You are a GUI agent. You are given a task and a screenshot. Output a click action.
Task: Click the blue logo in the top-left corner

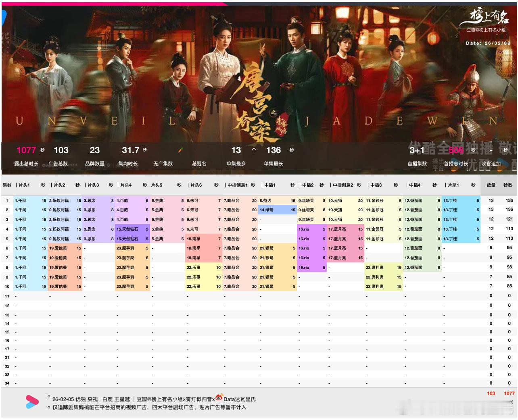[x=4, y=16]
